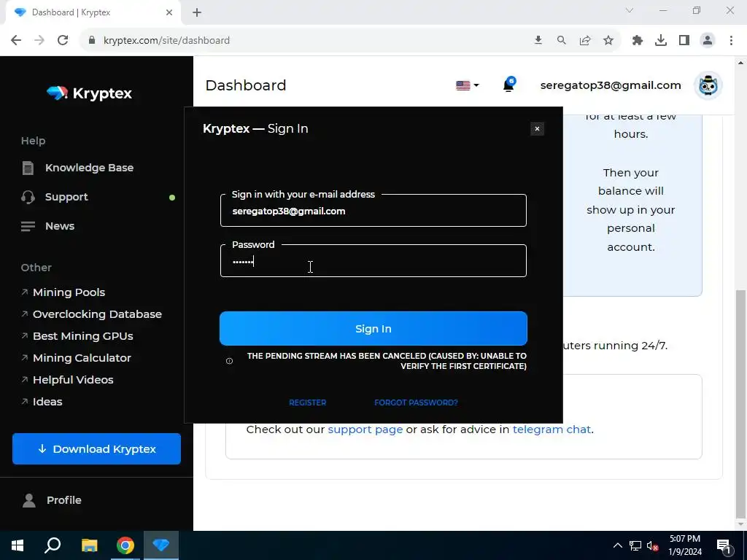Open News in the sidebar
Screen dimensions: 747x560
pyautogui.click(x=60, y=226)
